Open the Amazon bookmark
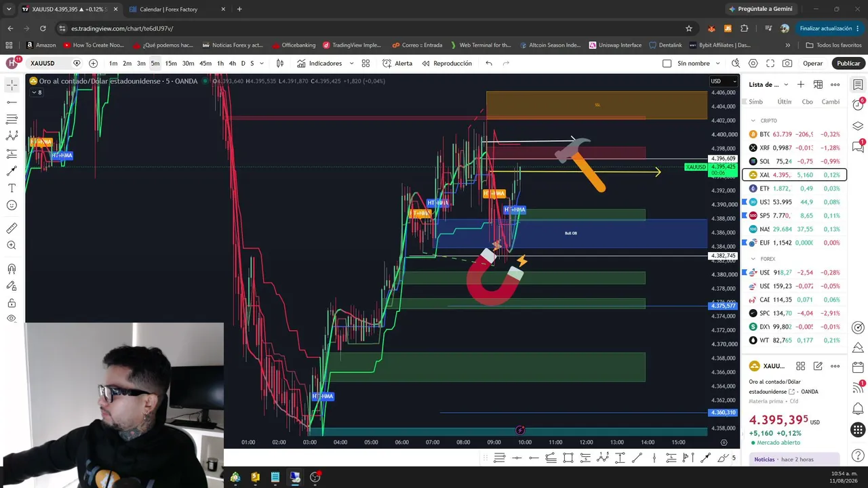The width and height of the screenshot is (868, 488). point(41,45)
